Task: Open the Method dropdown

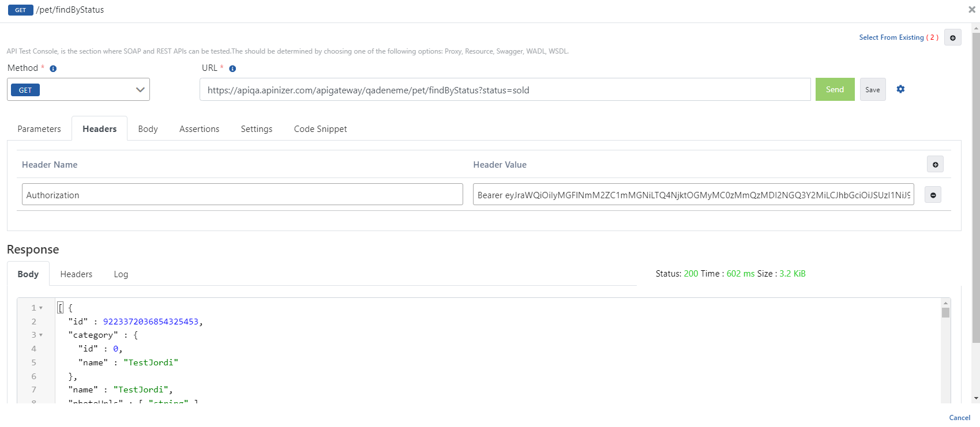Action: pyautogui.click(x=78, y=90)
